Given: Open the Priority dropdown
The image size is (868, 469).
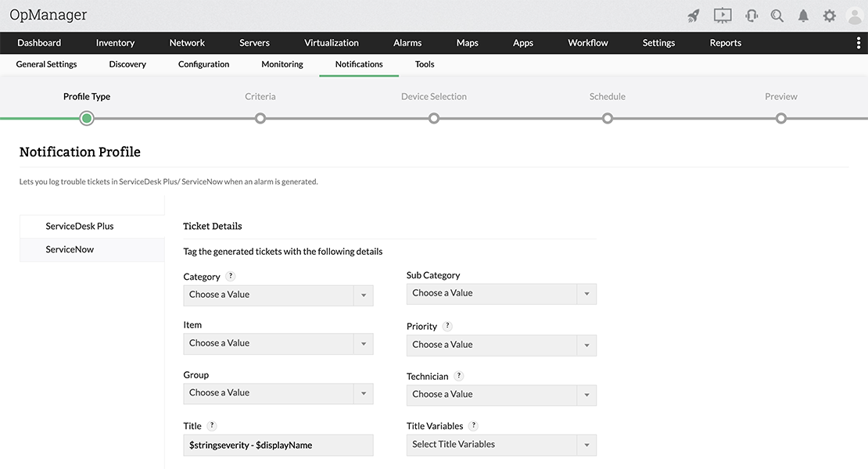Looking at the screenshot, I should [x=501, y=345].
